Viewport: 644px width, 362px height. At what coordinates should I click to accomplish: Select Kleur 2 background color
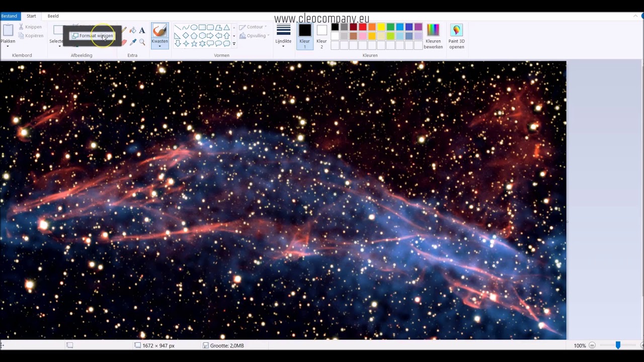(322, 36)
